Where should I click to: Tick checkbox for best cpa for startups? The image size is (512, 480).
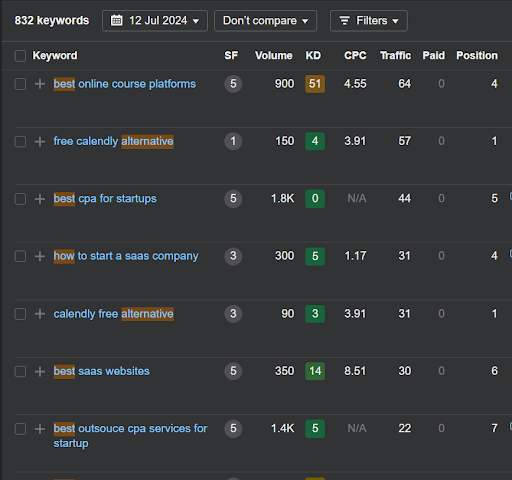[20, 199]
